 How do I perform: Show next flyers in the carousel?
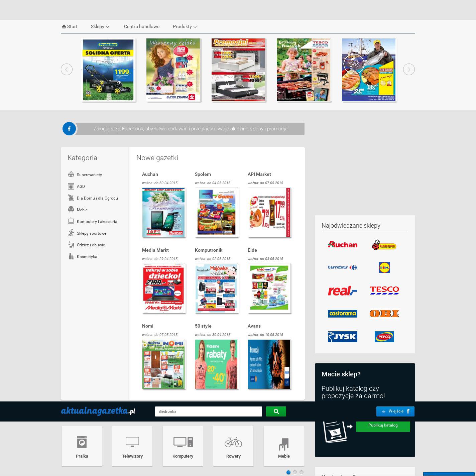[x=409, y=70]
